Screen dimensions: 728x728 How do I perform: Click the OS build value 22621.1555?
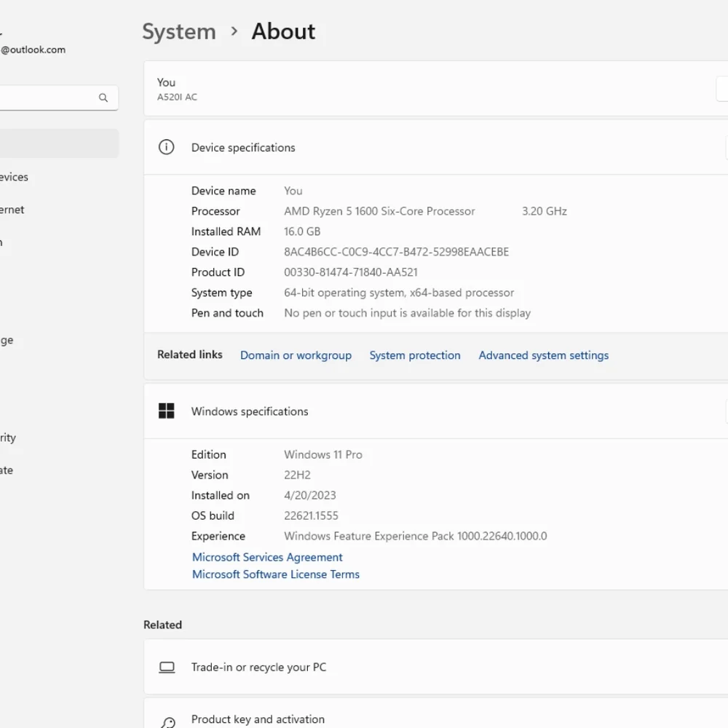click(x=311, y=516)
